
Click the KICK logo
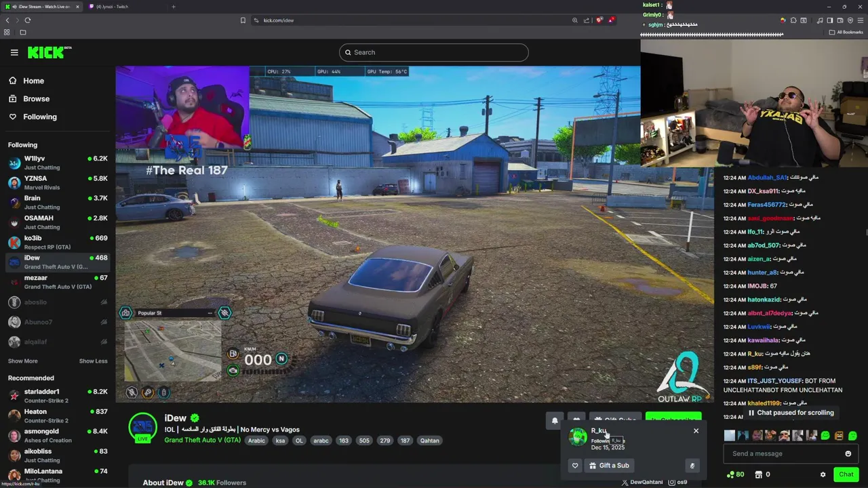tap(49, 52)
